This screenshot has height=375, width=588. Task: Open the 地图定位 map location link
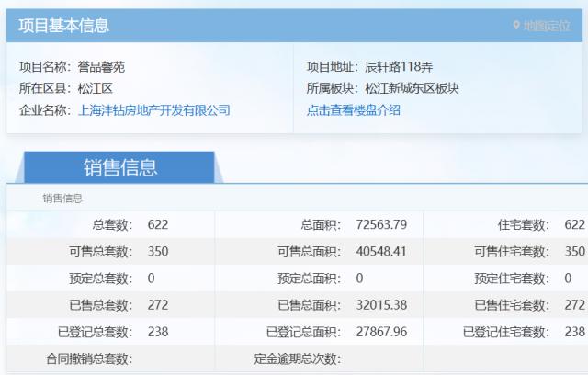[x=546, y=26]
